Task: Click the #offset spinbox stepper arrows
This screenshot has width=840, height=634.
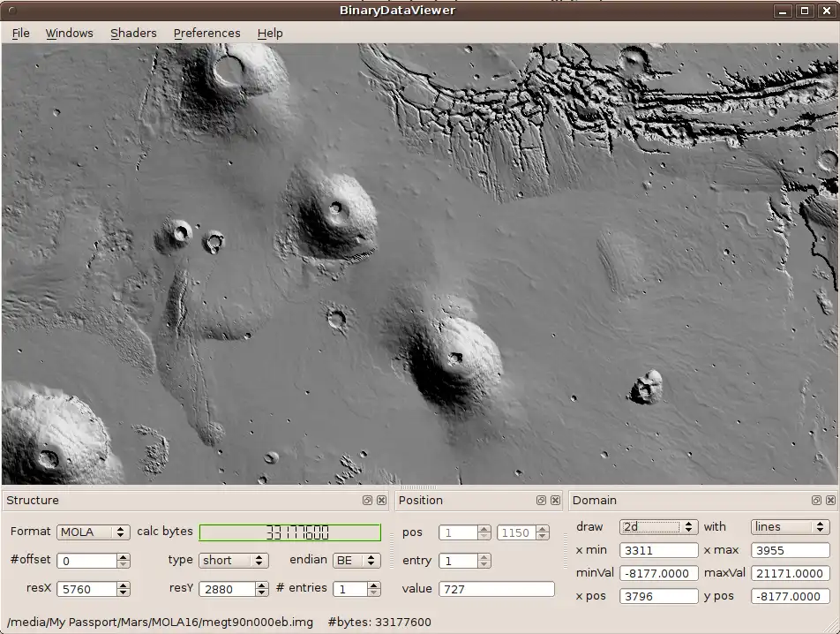Action: click(124, 561)
